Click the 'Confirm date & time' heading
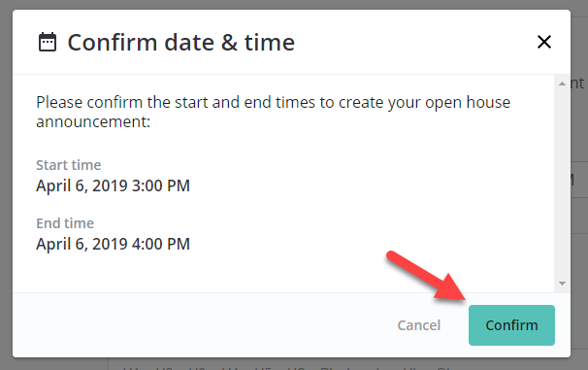The height and width of the screenshot is (370, 588). point(181,42)
